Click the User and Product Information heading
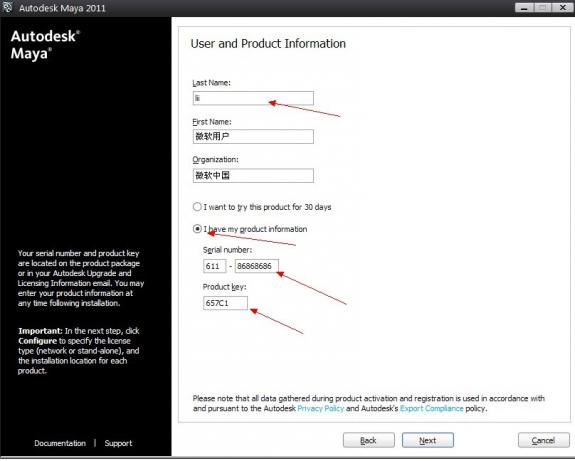 (x=268, y=44)
